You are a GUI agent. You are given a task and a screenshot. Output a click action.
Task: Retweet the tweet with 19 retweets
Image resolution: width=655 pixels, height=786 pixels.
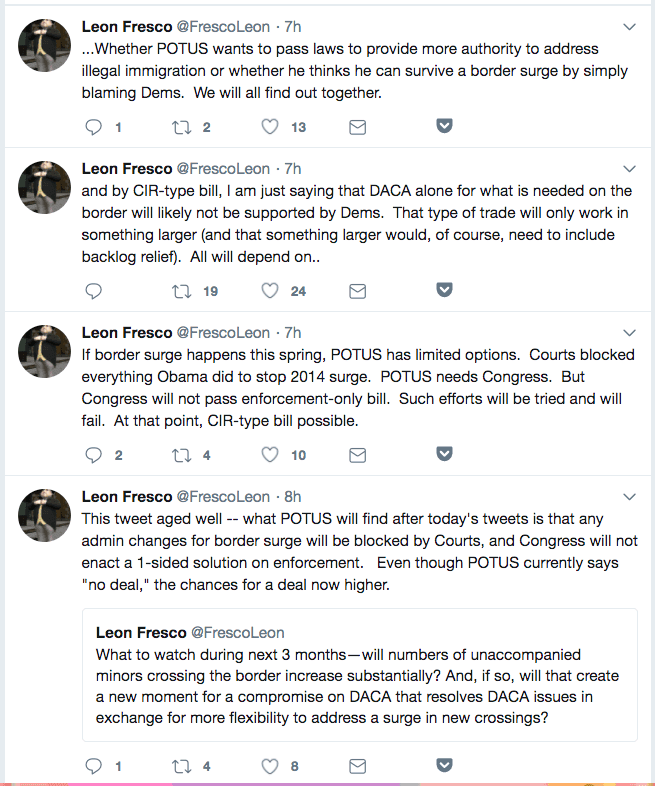(182, 291)
